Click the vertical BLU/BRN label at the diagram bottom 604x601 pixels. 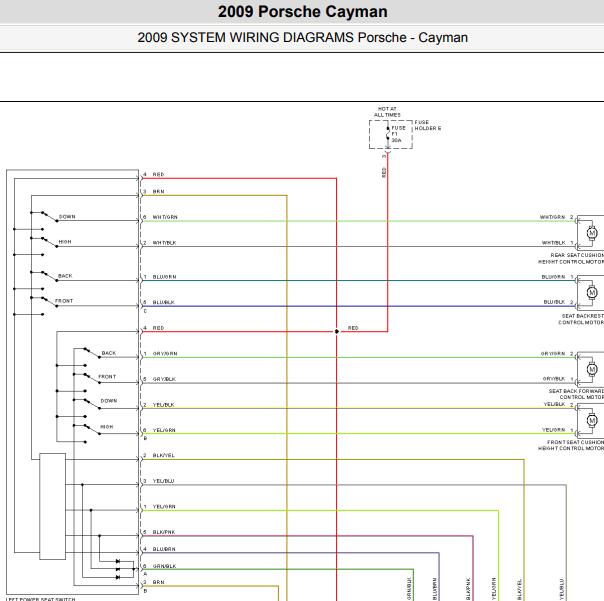pos(435,589)
